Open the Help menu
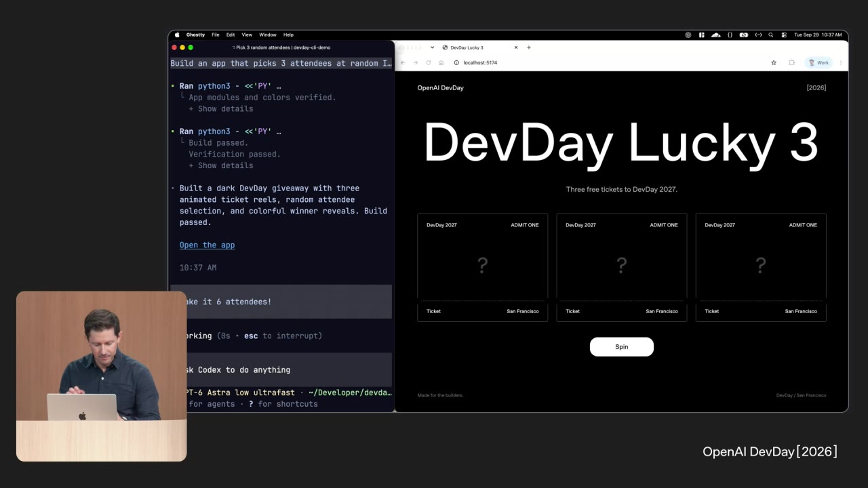868x488 pixels. [x=288, y=35]
